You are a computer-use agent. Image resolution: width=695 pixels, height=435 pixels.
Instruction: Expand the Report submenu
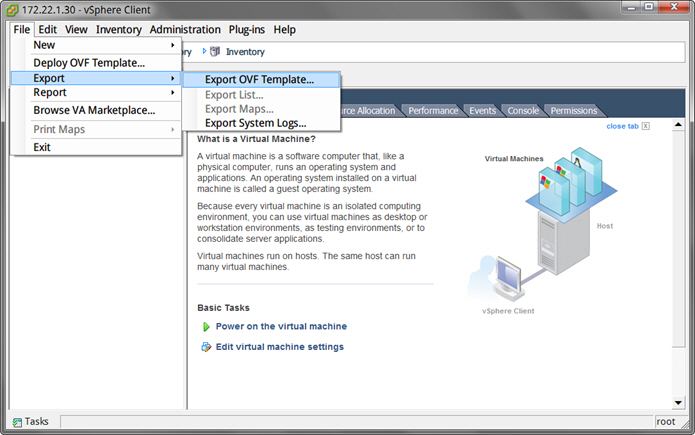point(96,93)
